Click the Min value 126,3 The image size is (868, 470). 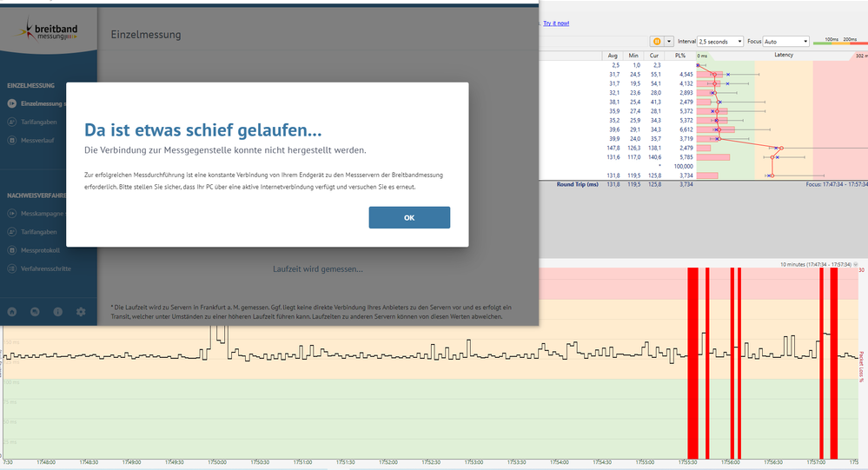click(x=633, y=148)
